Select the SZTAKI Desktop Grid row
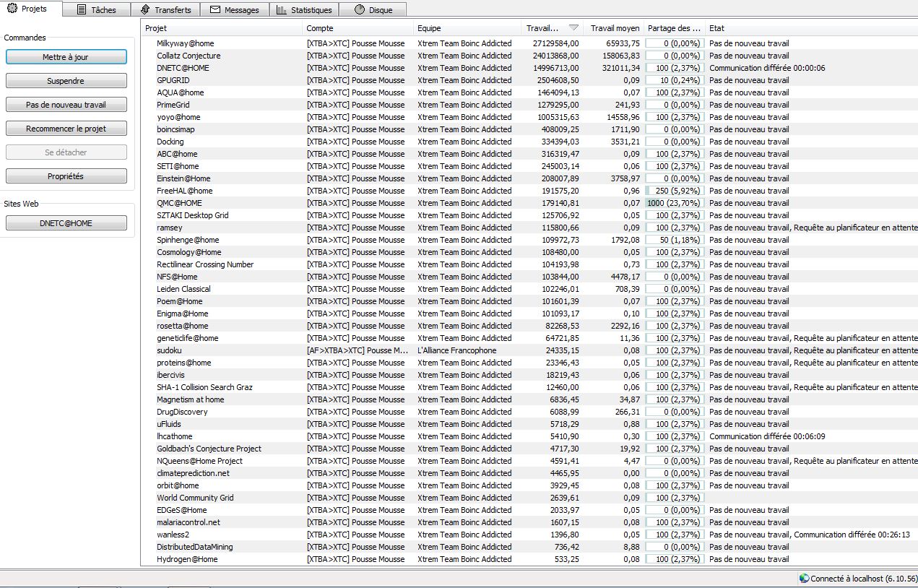Image resolution: width=918 pixels, height=588 pixels. pyautogui.click(x=529, y=215)
